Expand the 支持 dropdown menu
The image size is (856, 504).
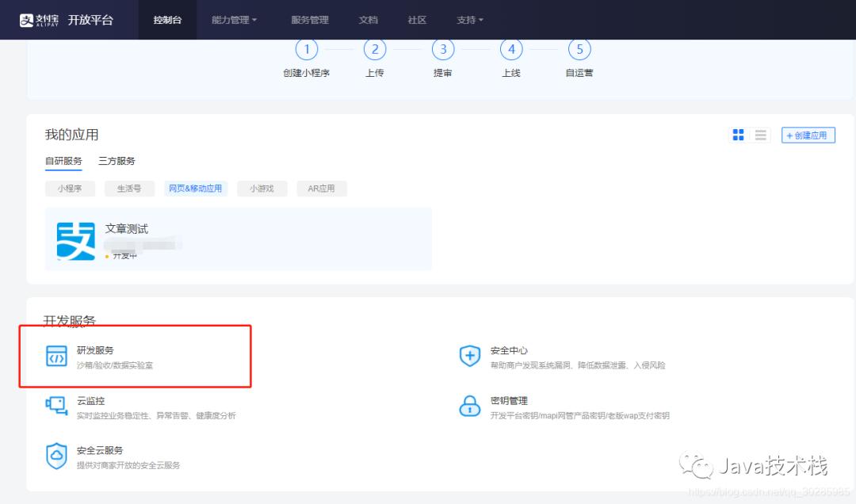click(x=469, y=20)
